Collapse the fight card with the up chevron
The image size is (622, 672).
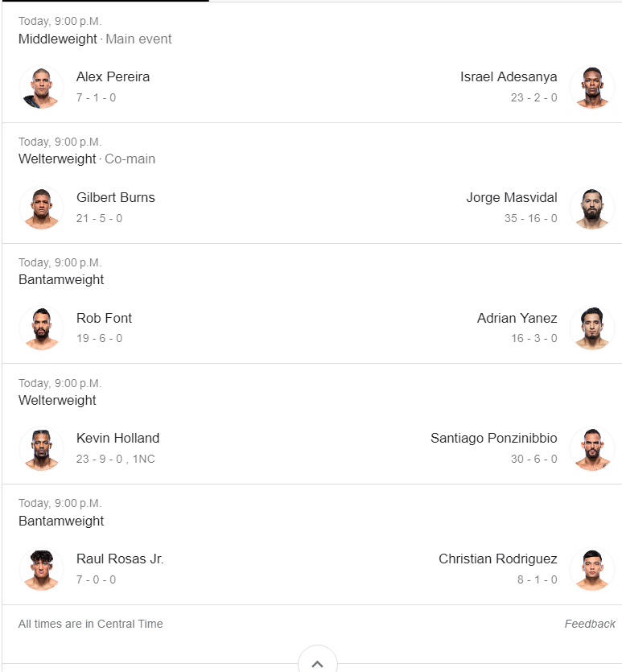(x=317, y=663)
